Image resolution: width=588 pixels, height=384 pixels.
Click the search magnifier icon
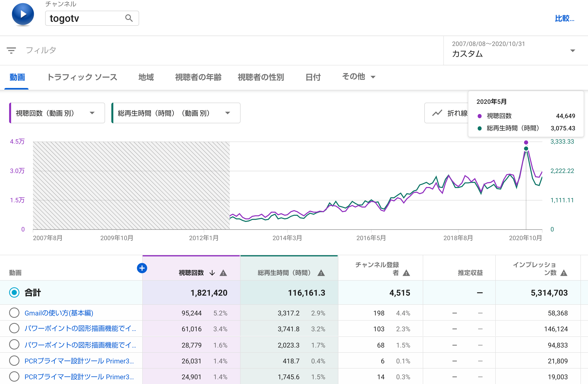click(x=129, y=18)
